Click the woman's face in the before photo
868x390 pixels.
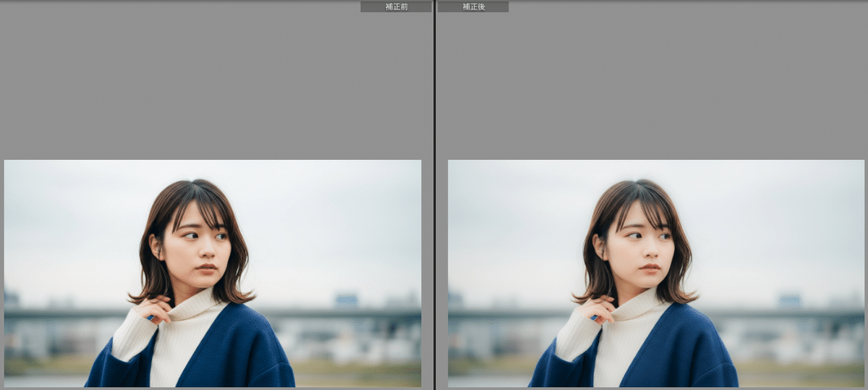tap(197, 246)
